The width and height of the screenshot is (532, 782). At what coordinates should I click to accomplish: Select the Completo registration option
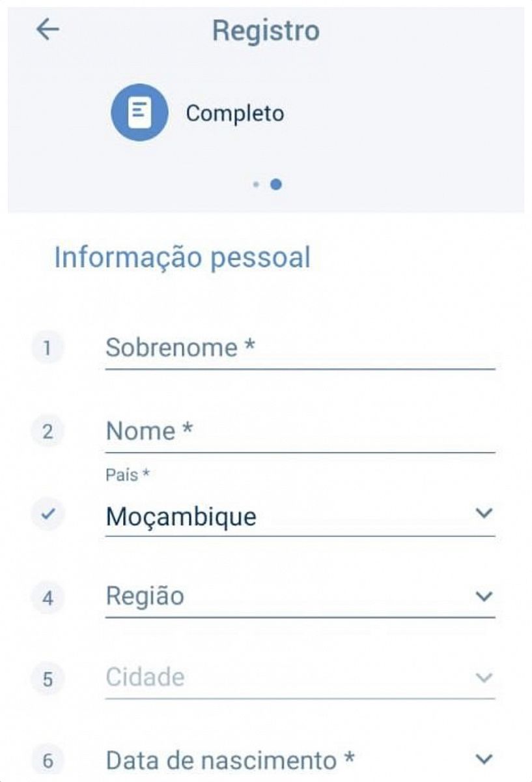234,113
